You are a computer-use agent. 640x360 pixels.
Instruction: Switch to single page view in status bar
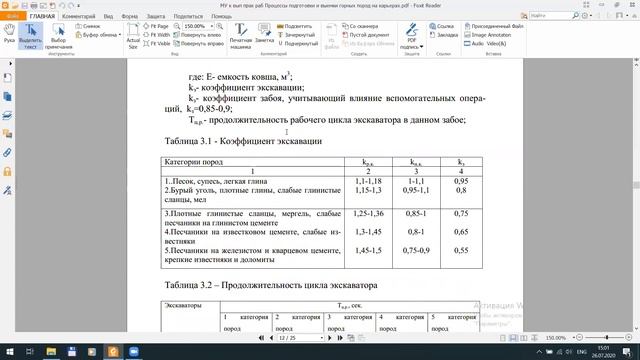point(503,338)
